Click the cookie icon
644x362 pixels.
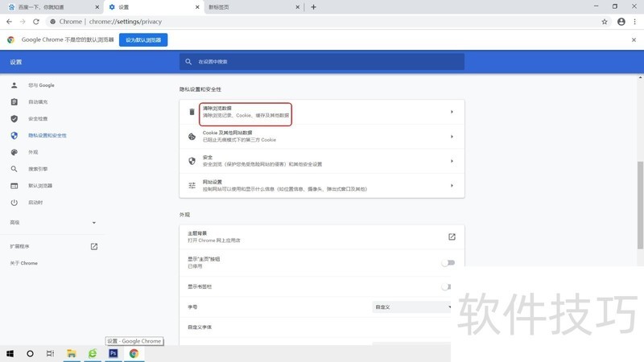point(192,136)
